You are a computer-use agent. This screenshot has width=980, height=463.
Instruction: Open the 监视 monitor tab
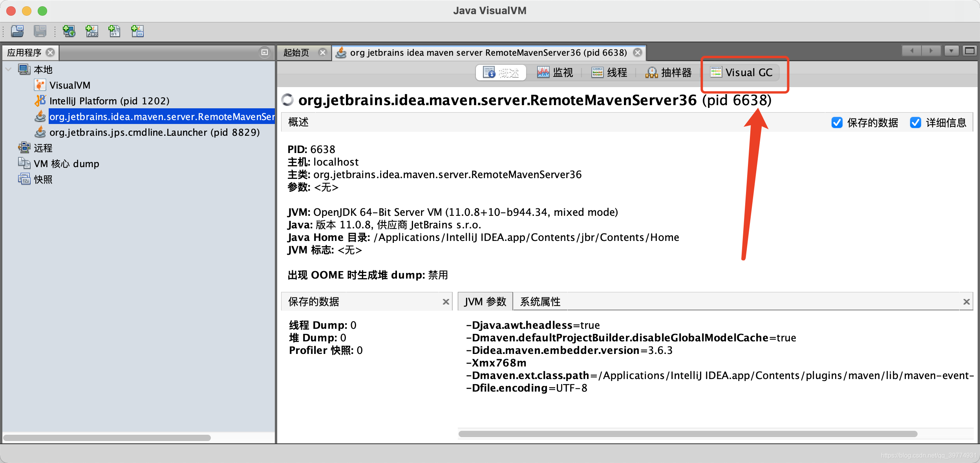(555, 73)
